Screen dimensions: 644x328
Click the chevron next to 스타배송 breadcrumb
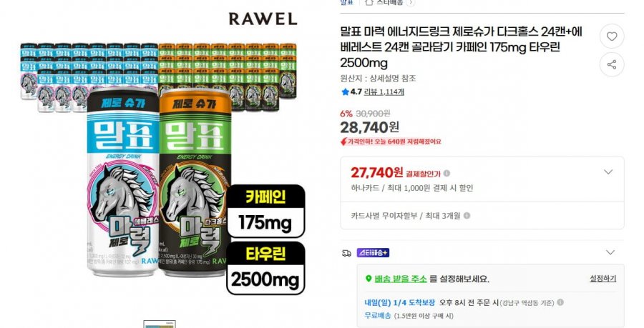[411, 2]
